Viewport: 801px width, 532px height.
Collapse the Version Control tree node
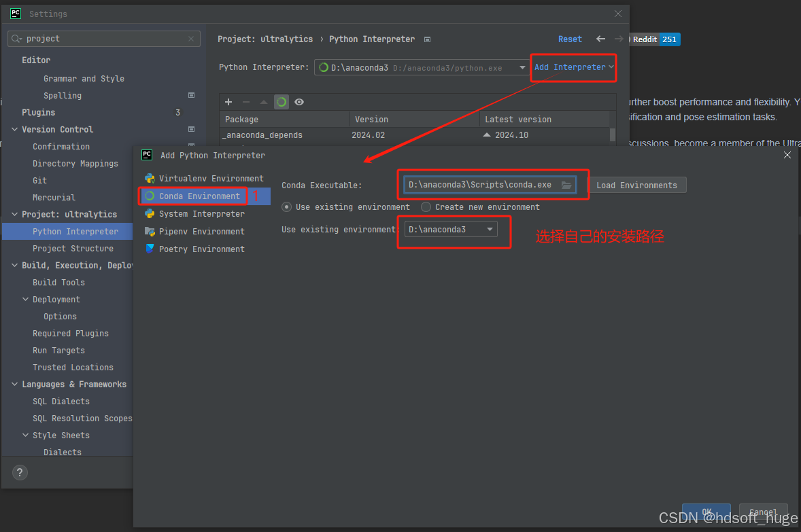tap(15, 129)
